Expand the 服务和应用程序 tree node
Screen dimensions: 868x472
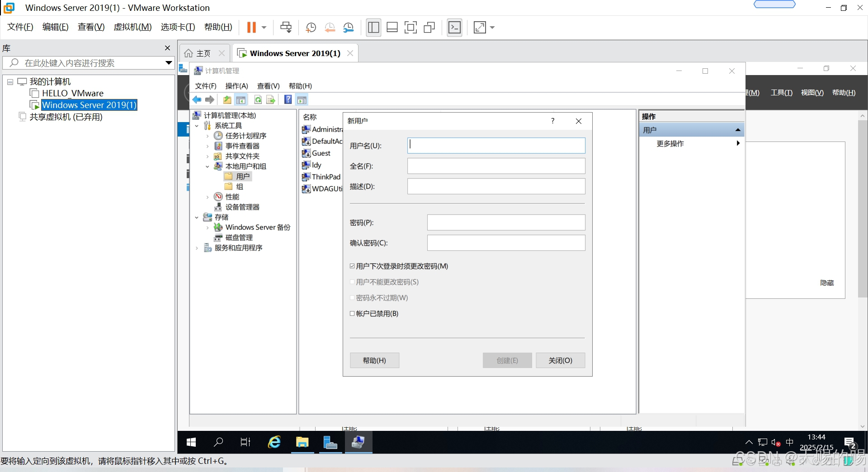pyautogui.click(x=197, y=248)
